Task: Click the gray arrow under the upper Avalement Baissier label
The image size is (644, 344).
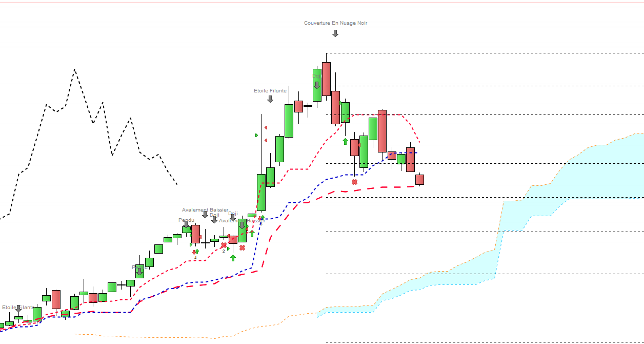Action: [x=205, y=215]
